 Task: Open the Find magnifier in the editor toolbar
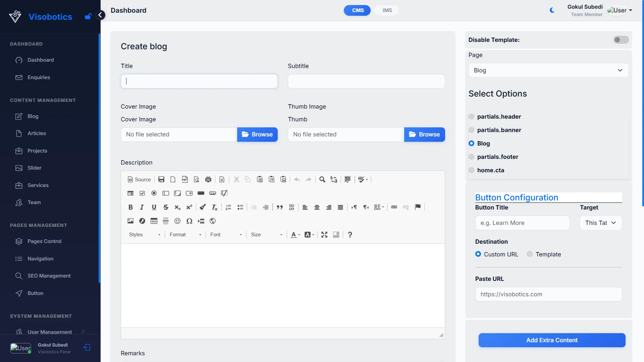pos(322,180)
